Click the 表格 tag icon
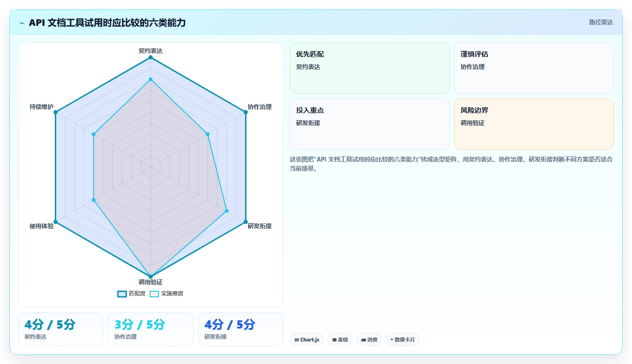The image size is (632, 364). [334, 340]
